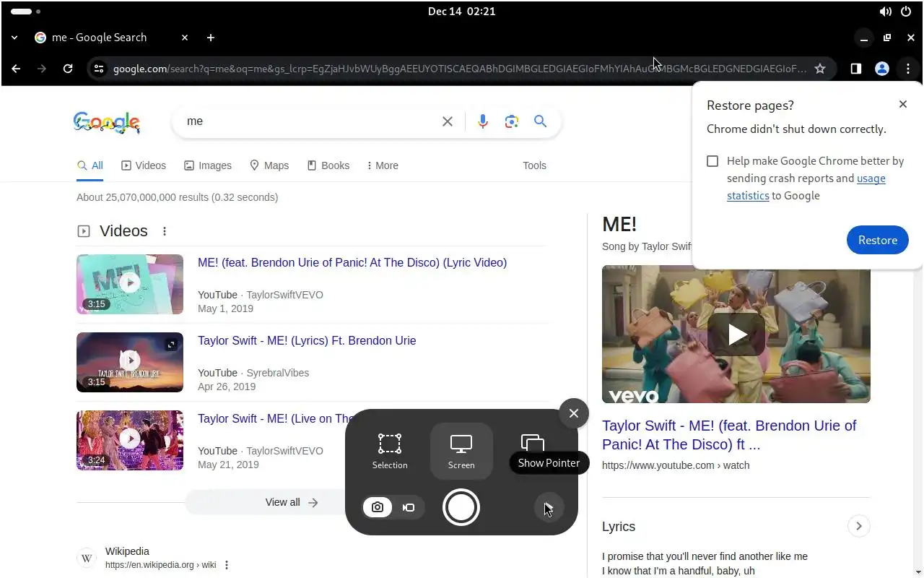Click the Google doodle logo

tap(107, 122)
